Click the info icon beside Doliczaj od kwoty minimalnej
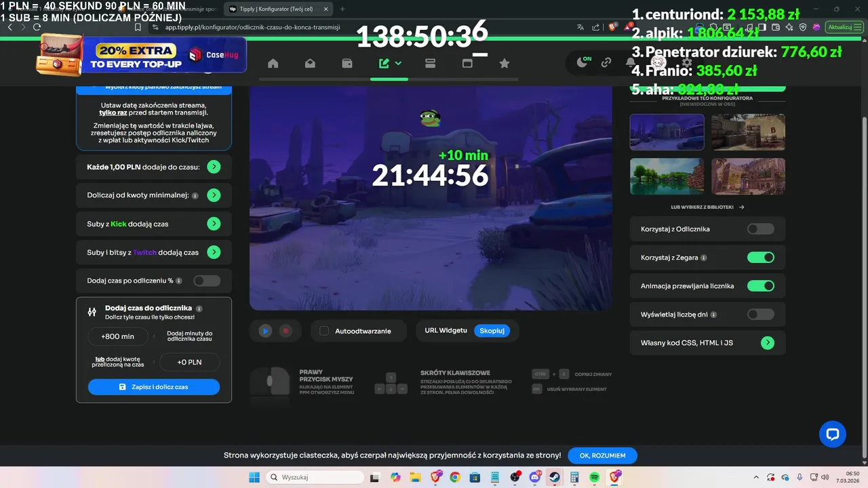The image size is (868, 488). [195, 196]
